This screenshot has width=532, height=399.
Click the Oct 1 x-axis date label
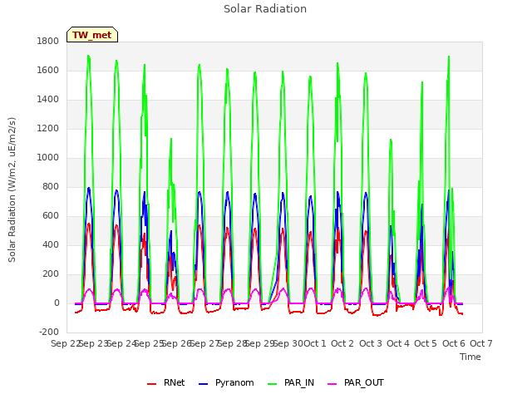coord(314,343)
